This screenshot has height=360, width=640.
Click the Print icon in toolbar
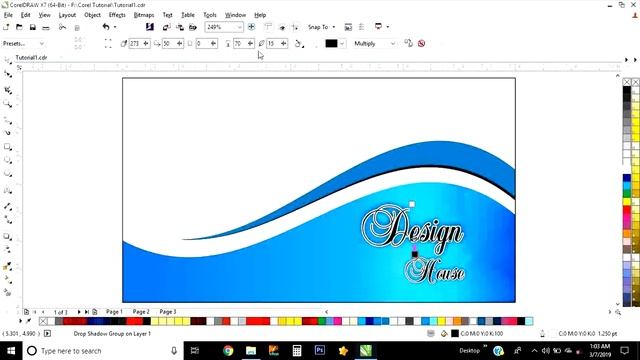pos(46,28)
